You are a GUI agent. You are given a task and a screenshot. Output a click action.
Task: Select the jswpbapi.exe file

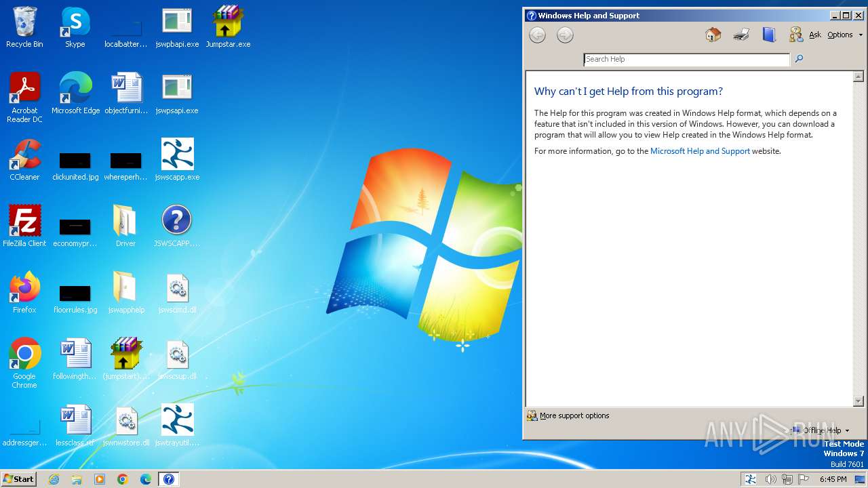click(177, 28)
